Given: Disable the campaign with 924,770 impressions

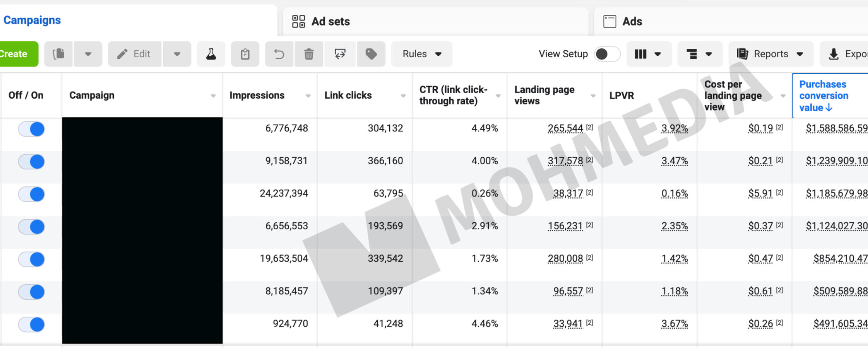Looking at the screenshot, I should 31,324.
